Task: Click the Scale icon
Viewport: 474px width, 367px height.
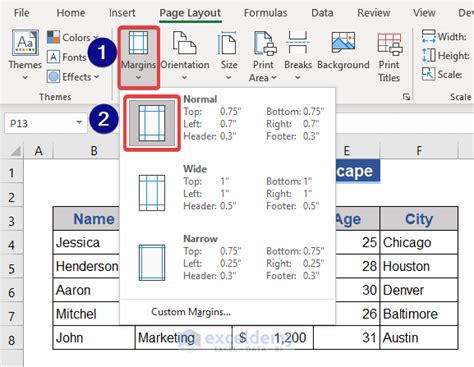Action: 428,74
